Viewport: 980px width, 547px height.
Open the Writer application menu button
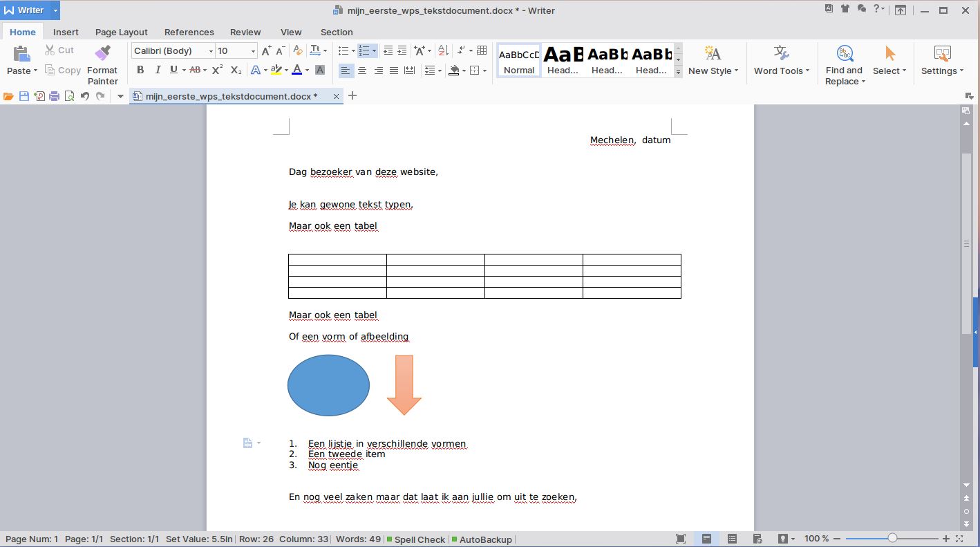coord(26,10)
